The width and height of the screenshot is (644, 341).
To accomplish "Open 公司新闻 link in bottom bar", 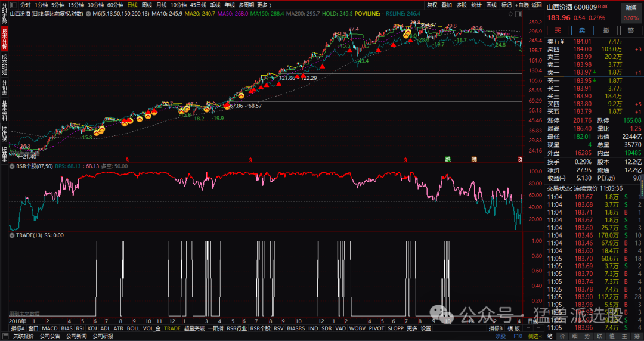I will coord(76,336).
